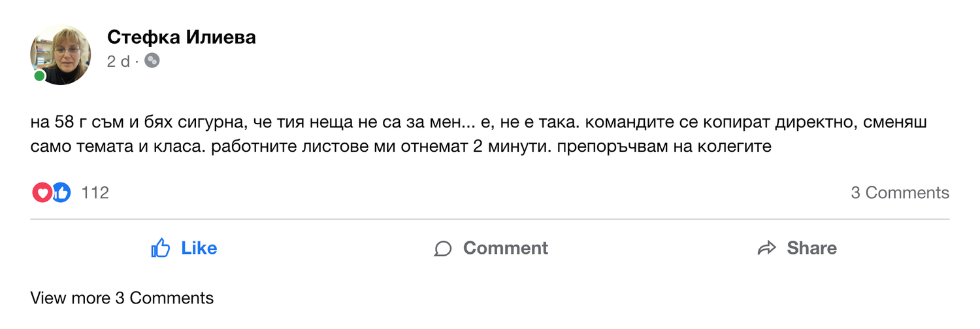Click the audience privacy icon near timestamp
Viewport: 980px width, 329px height.
coord(152,61)
